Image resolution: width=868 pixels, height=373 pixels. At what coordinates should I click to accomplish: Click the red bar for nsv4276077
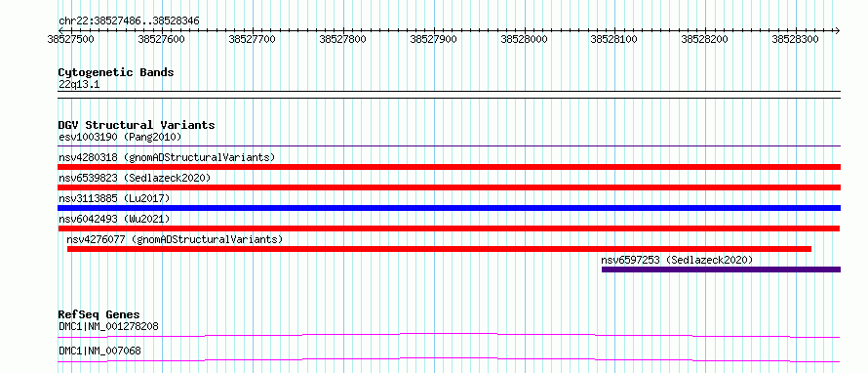439,249
